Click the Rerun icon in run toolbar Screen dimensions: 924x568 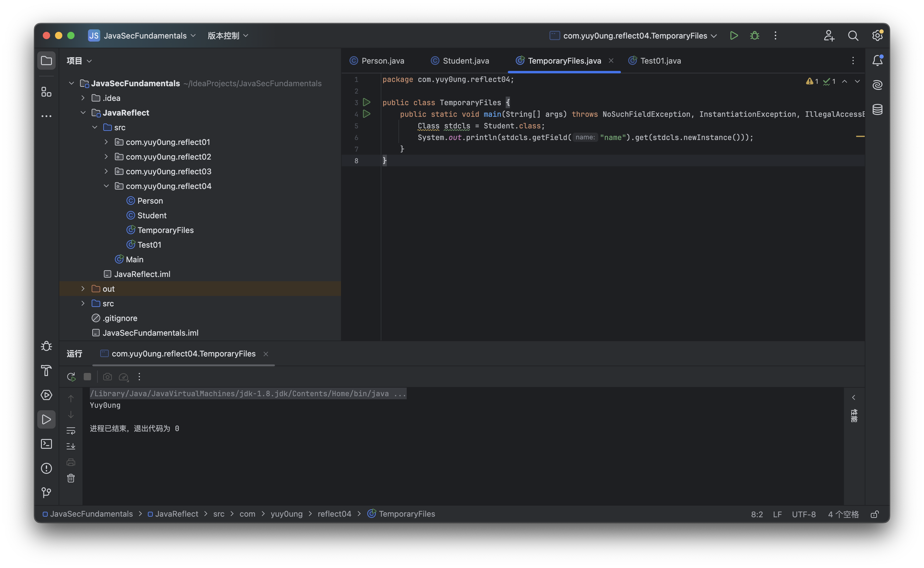point(71,377)
